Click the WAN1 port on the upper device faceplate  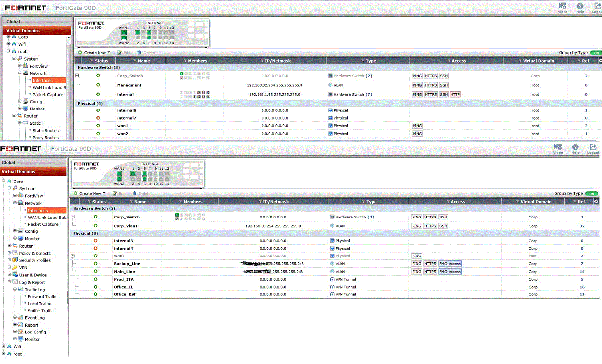[x=124, y=32]
